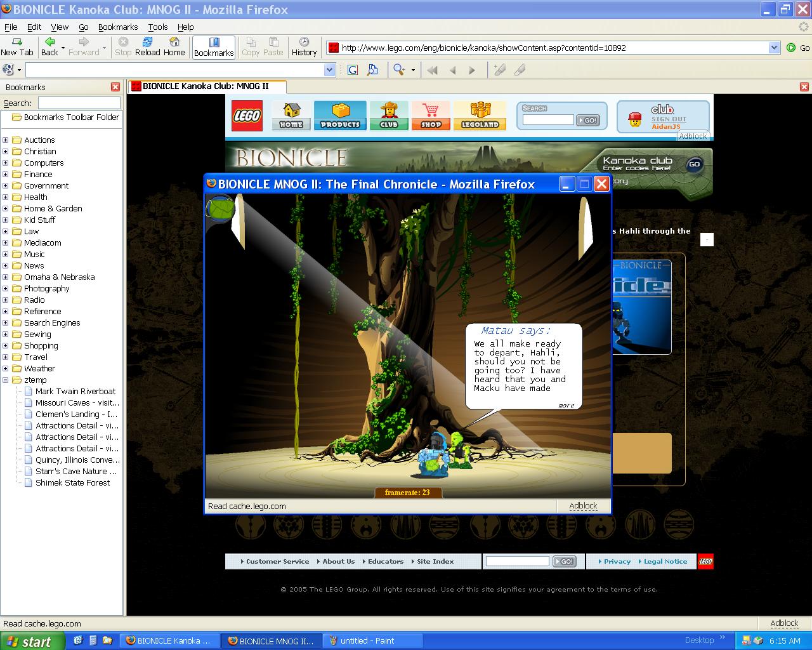
Task: Open the Tools menu
Action: pos(158,27)
